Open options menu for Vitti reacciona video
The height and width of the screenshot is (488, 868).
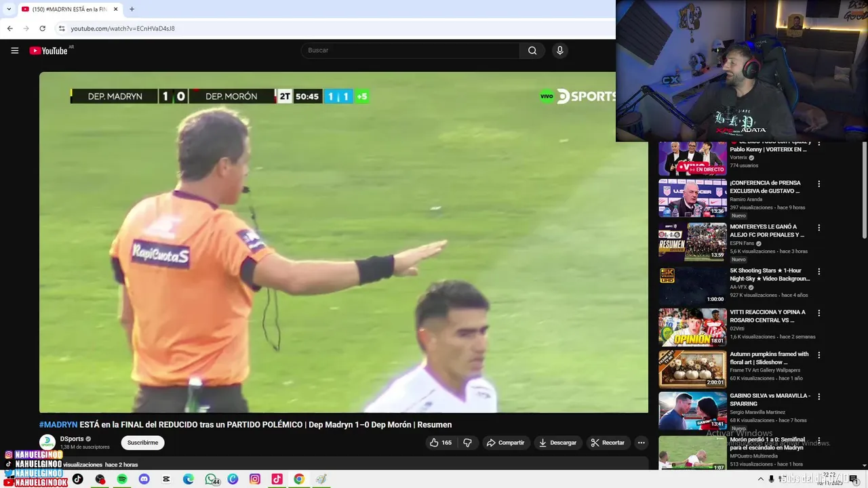coord(818,313)
